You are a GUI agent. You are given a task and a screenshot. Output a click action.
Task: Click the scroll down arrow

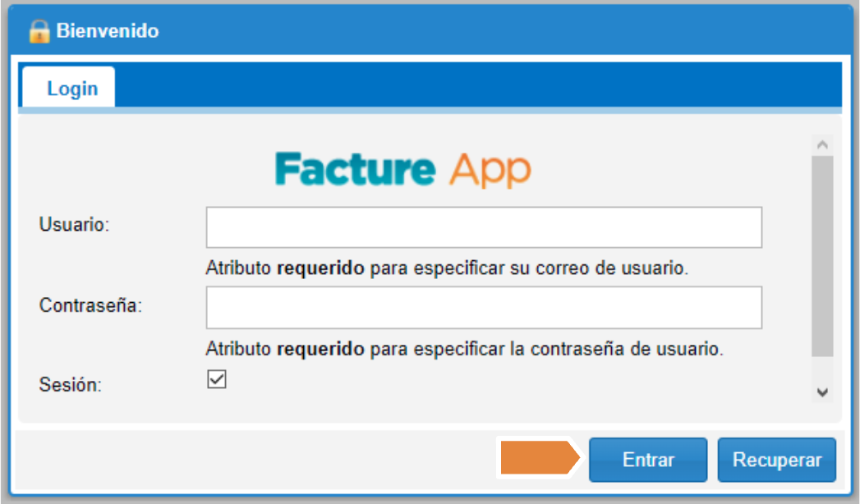[823, 392]
